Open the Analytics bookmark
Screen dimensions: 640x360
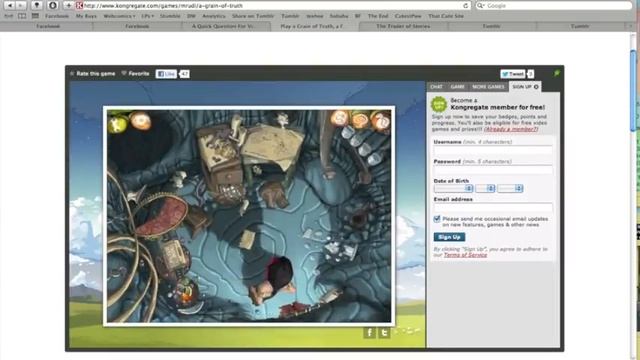214,16
